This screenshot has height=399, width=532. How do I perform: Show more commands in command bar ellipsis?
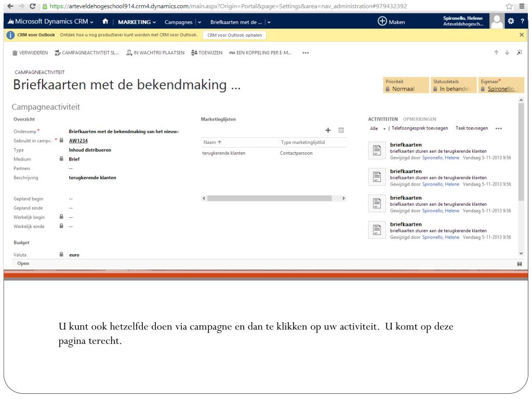click(305, 52)
